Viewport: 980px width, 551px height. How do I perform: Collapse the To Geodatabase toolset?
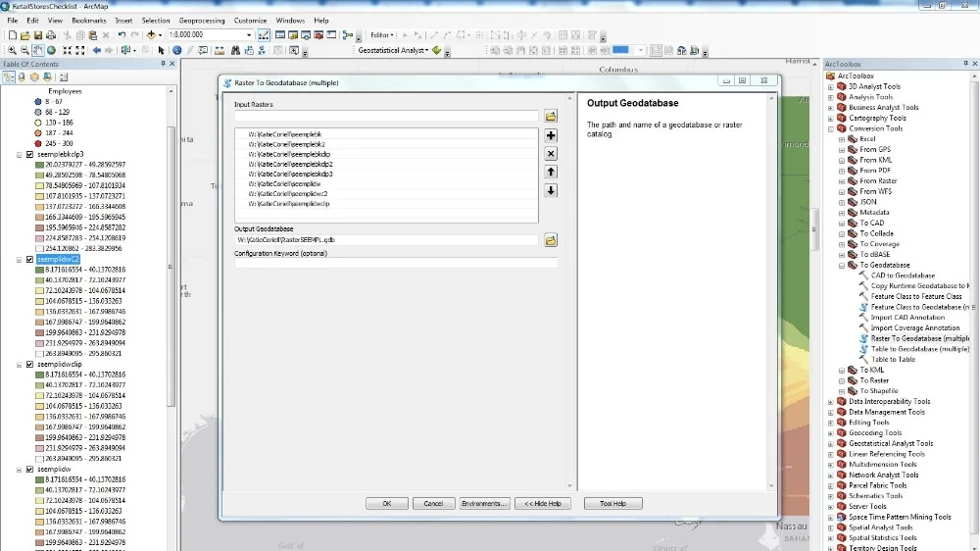pyautogui.click(x=842, y=265)
